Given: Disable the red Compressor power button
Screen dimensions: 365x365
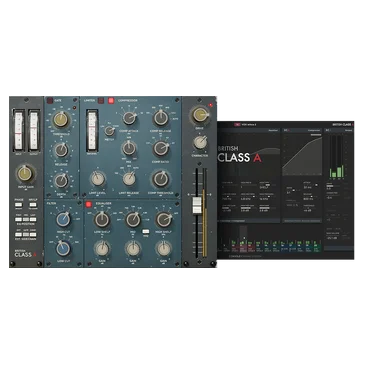Looking at the screenshot, I should coord(111,100).
